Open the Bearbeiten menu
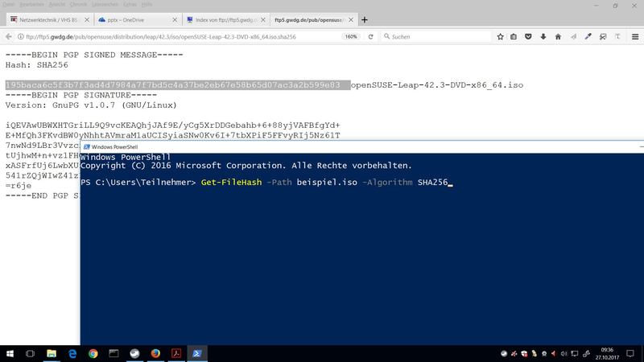644x362 pixels. [x=31, y=5]
